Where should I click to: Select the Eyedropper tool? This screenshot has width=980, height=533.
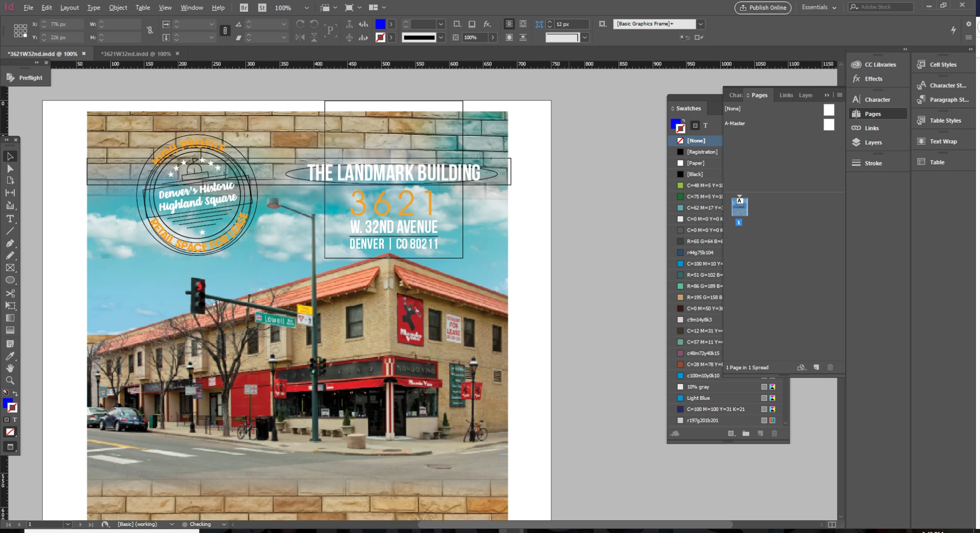point(10,356)
